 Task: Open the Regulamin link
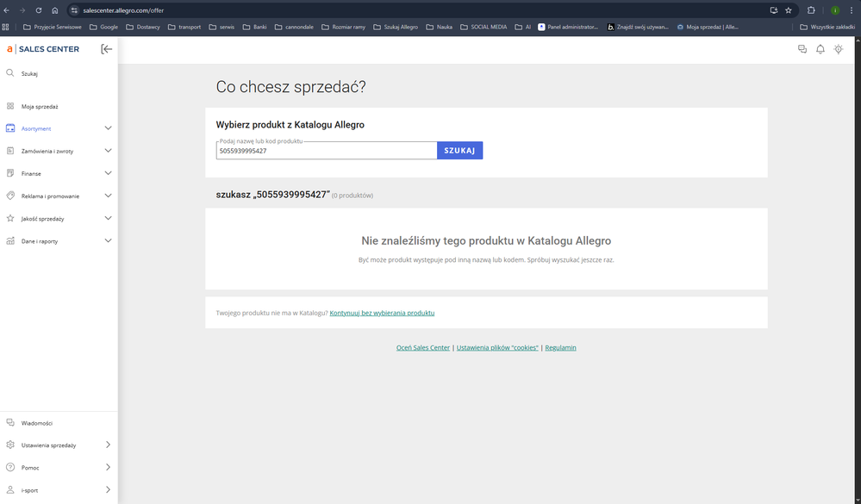pyautogui.click(x=560, y=347)
